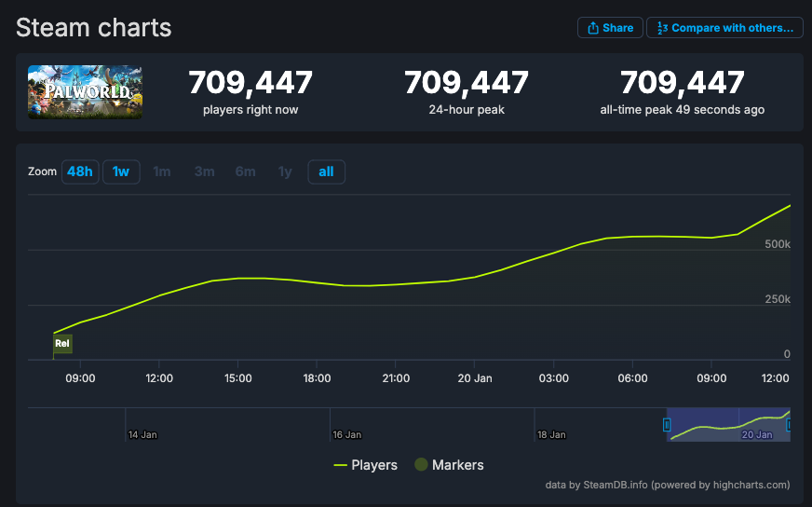Viewport: 812px width, 507px height.
Task: Click the SteamDB.info data credit text
Action: [668, 486]
